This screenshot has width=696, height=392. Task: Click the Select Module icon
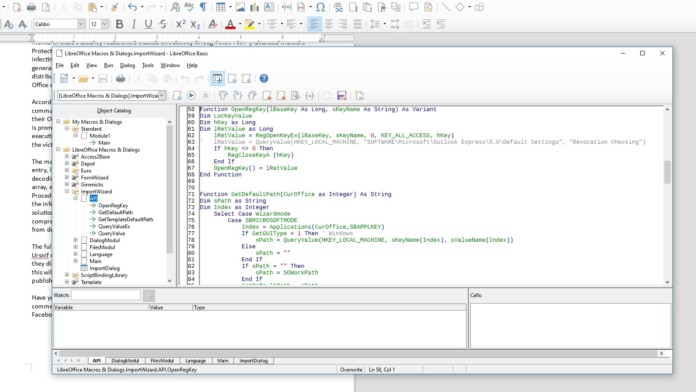coord(246,79)
